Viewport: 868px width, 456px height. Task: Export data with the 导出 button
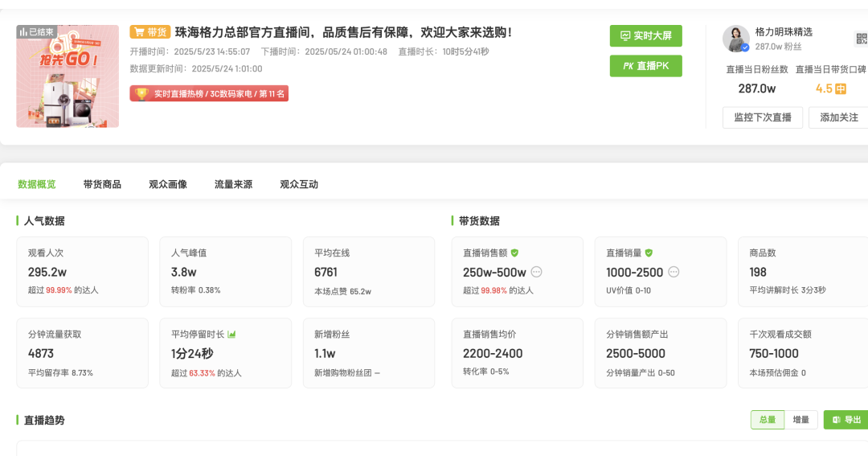pos(846,420)
